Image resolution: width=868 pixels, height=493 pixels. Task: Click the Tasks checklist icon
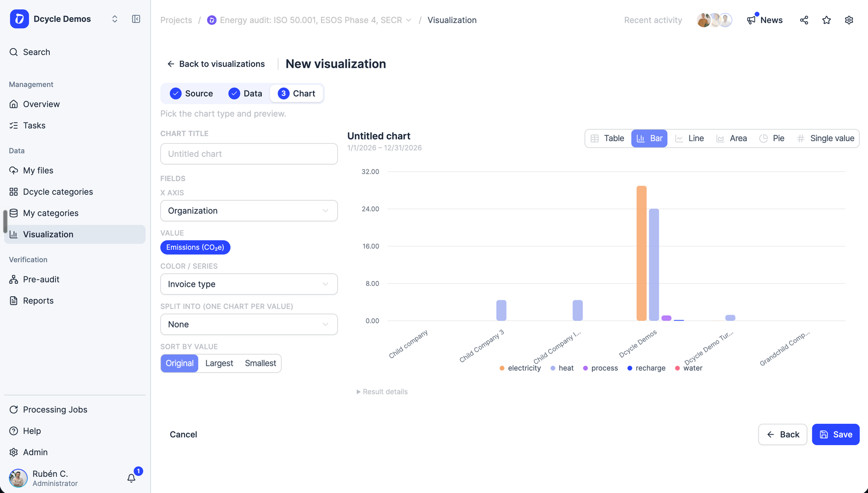point(14,125)
